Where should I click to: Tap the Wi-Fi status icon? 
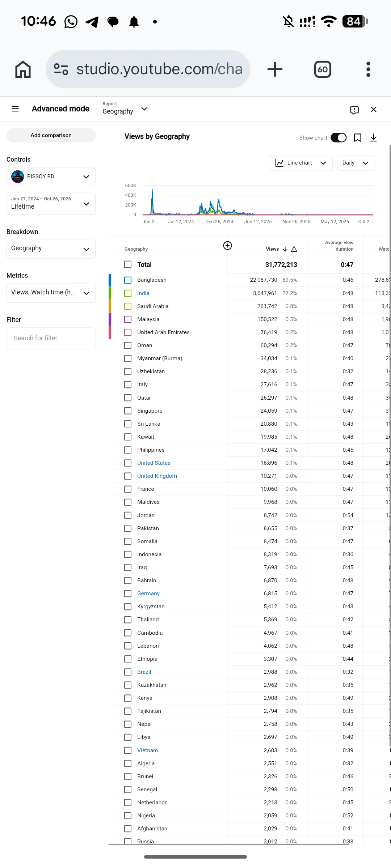[329, 21]
